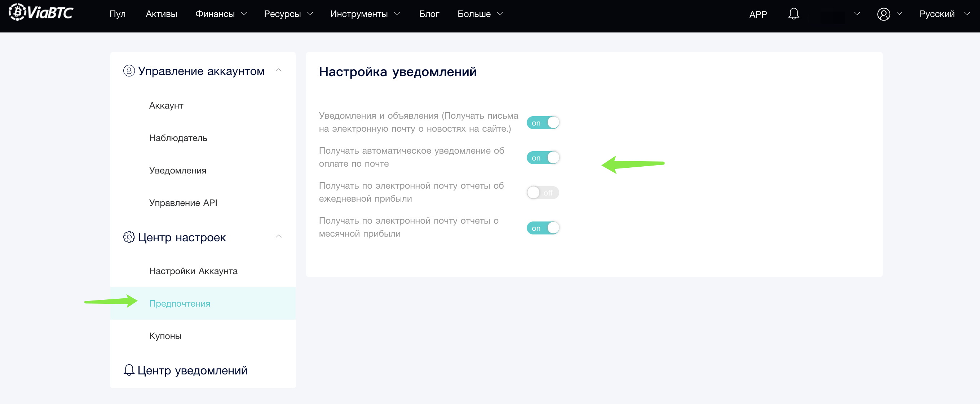The height and width of the screenshot is (404, 980).
Task: Open Блог in top navigation
Action: click(429, 14)
